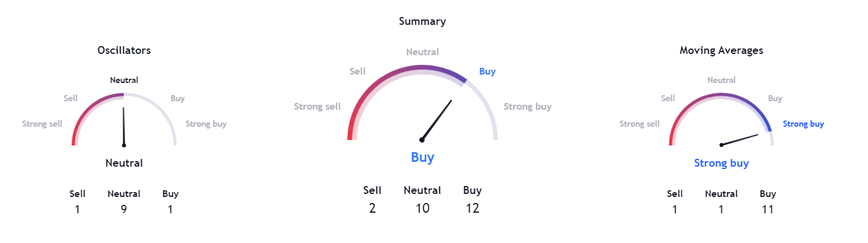
Task: Click the Strong buy result below Moving Averages gauge
Action: (721, 163)
